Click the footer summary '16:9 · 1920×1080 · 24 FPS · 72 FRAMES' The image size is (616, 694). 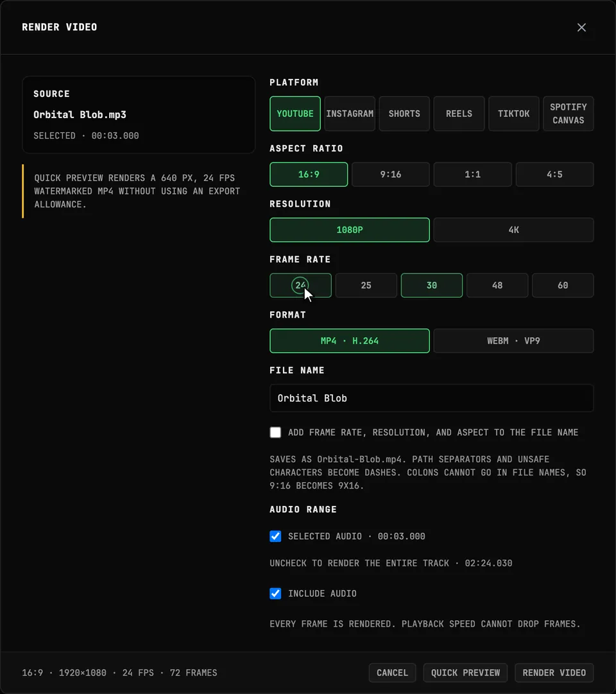(119, 673)
